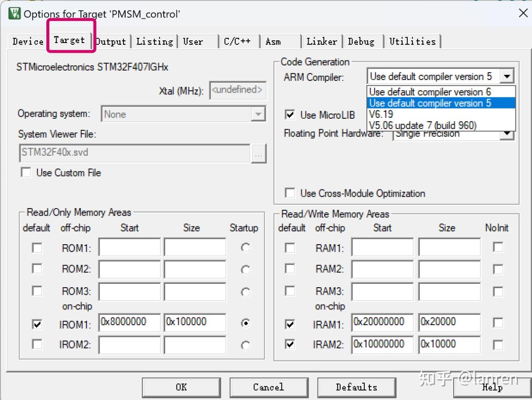Screen dimensions: 532x400
Task: Open the Operating system dropdown
Action: pos(258,114)
